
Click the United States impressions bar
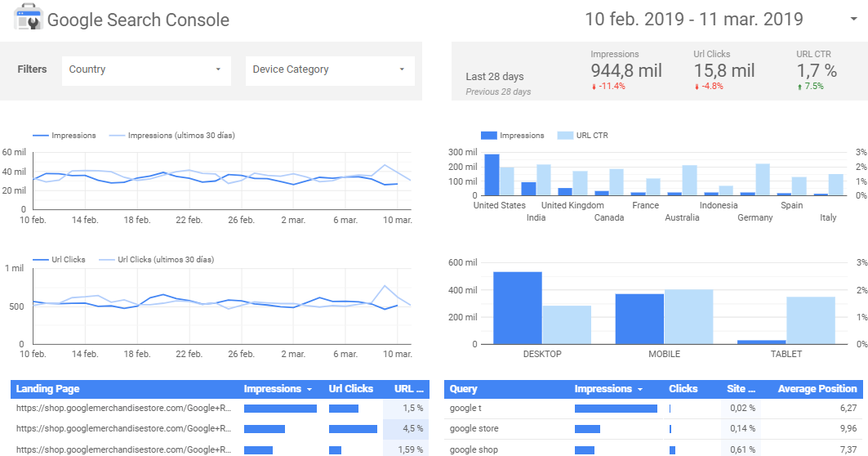[492, 175]
